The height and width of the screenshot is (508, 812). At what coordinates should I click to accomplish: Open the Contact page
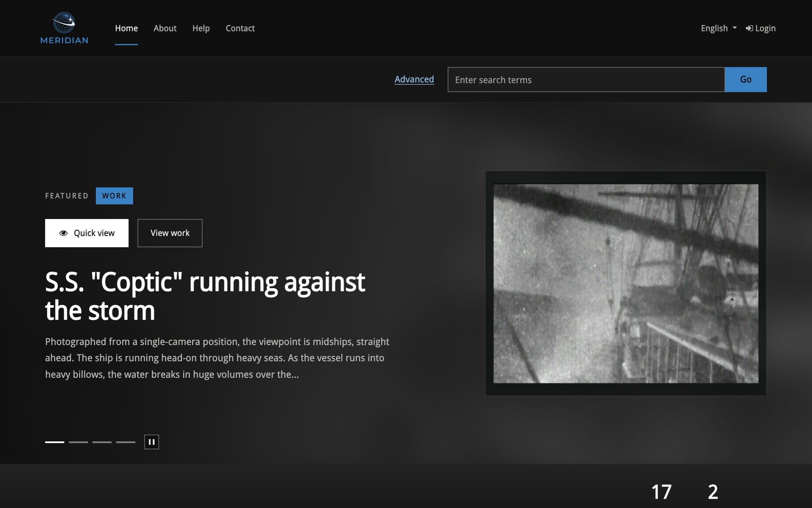tap(240, 28)
